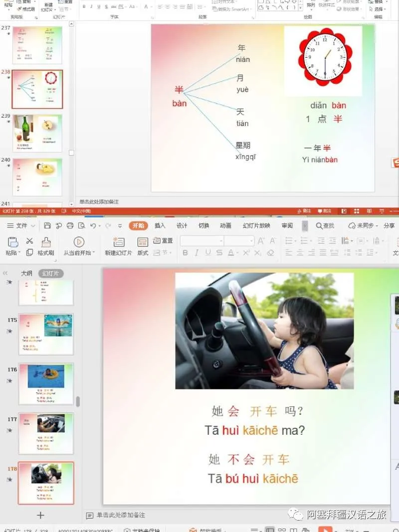Viewport: 399px width, 532px height.
Task: Open the font name dropdown in WPS
Action: coord(221,241)
